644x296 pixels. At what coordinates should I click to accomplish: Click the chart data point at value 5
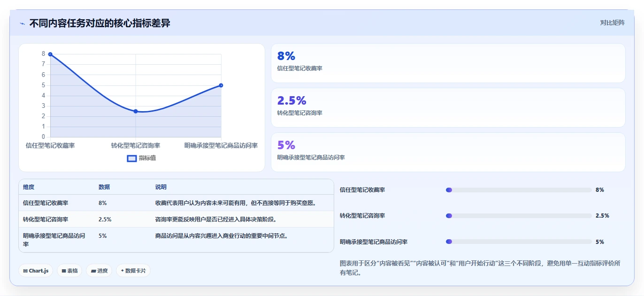click(x=221, y=85)
